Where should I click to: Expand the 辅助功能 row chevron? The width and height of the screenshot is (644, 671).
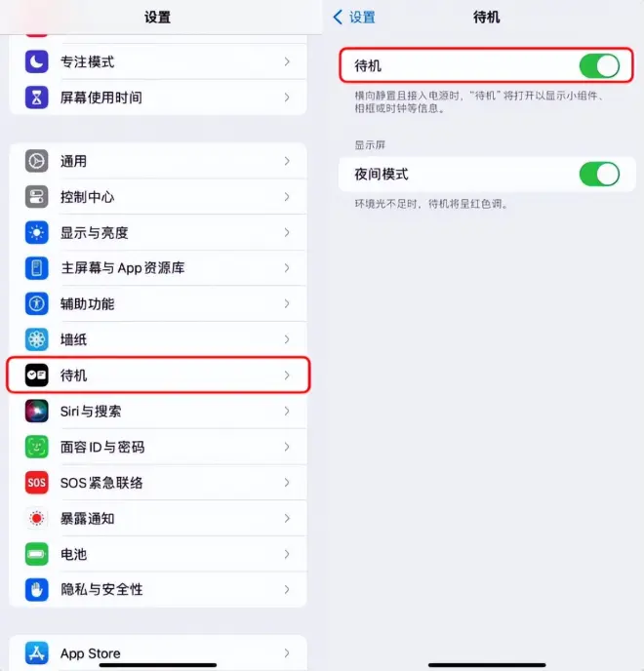coord(287,304)
